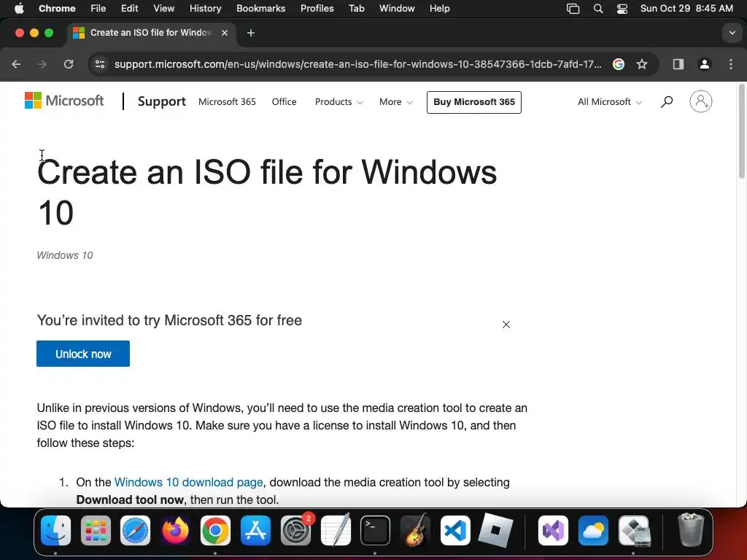
Task: Open Windows 10 download page link
Action: (189, 483)
